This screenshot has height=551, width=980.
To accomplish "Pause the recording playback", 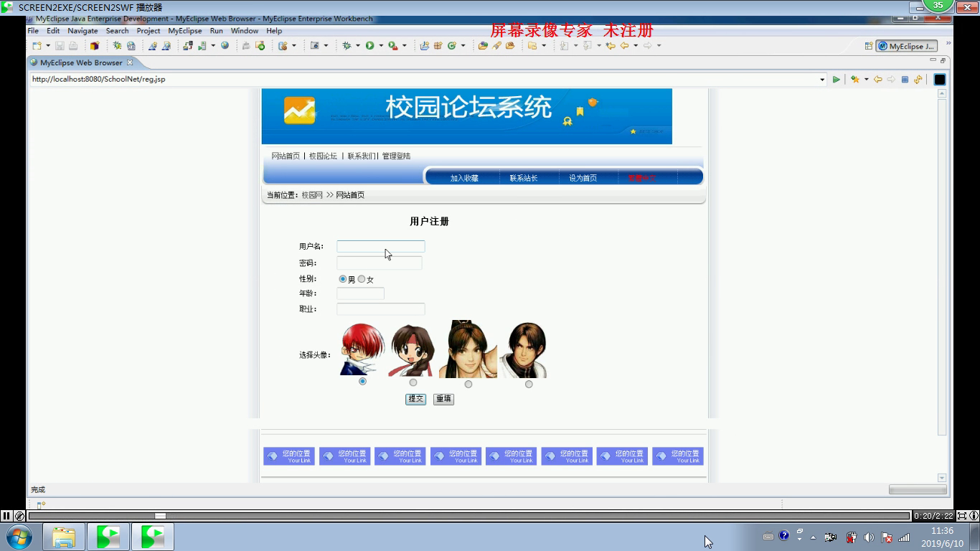I will (6, 516).
